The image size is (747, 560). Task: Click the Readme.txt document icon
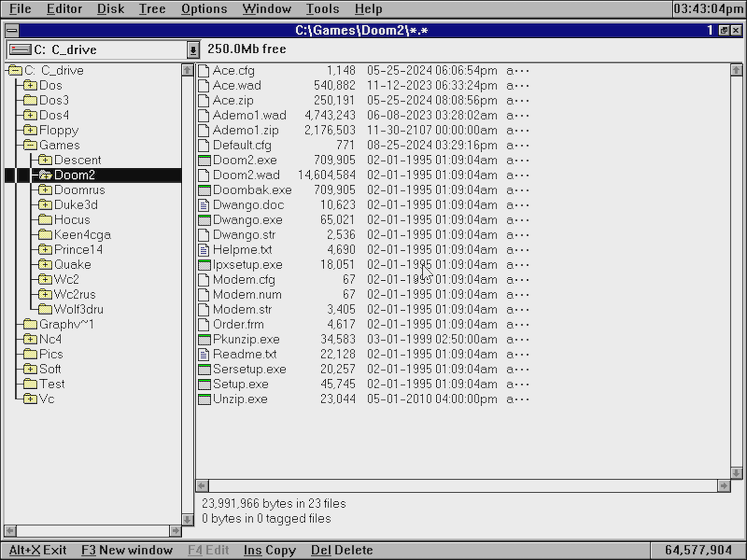pyautogui.click(x=204, y=354)
